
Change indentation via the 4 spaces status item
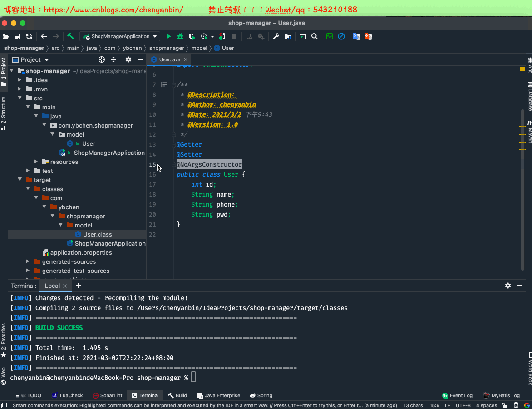[x=486, y=405]
